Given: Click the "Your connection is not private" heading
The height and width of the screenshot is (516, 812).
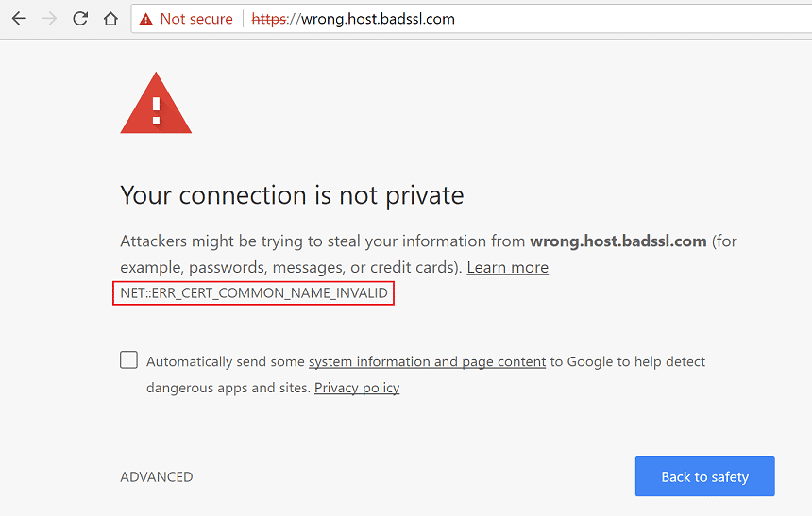Looking at the screenshot, I should tap(292, 195).
